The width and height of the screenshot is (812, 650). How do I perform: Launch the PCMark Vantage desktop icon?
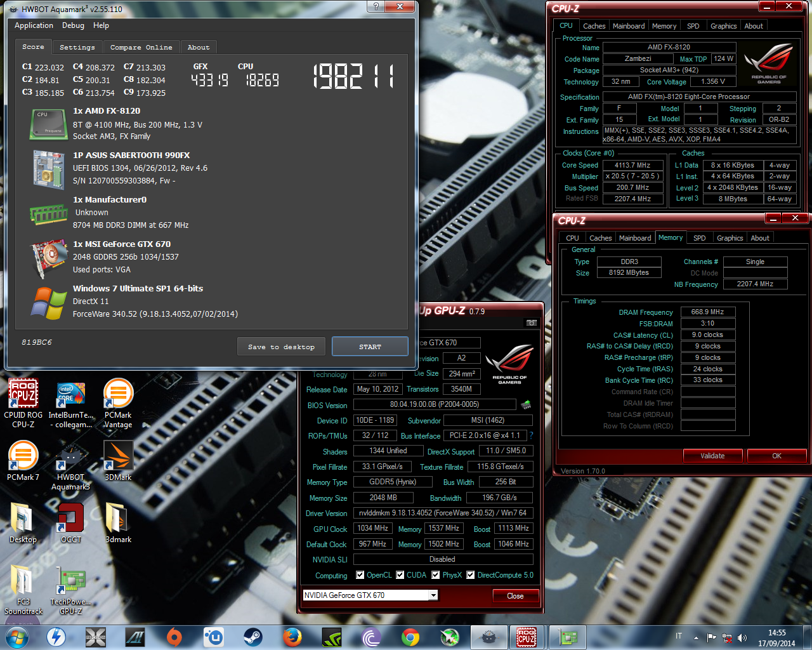[118, 402]
